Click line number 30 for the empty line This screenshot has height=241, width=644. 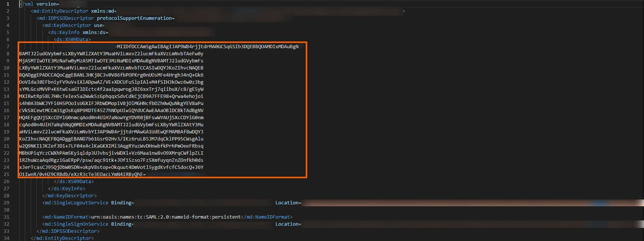point(6,210)
